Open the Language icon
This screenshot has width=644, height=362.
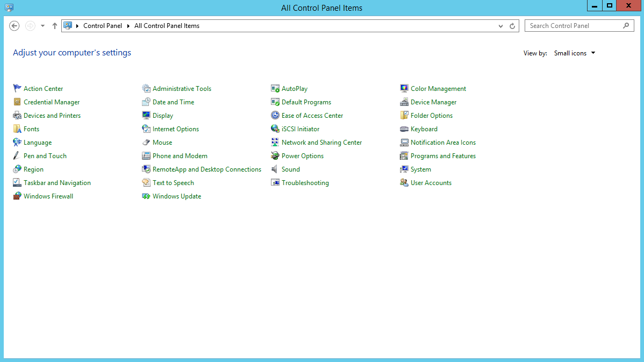point(17,142)
